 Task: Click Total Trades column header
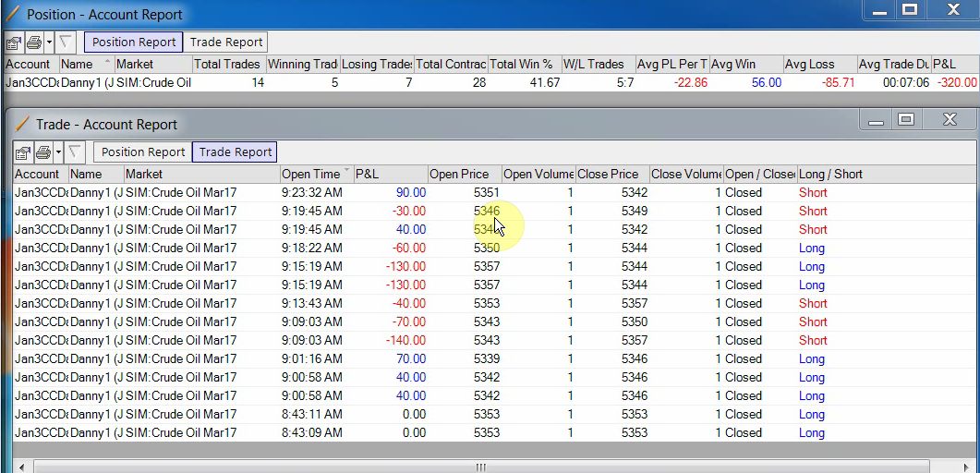tap(228, 65)
